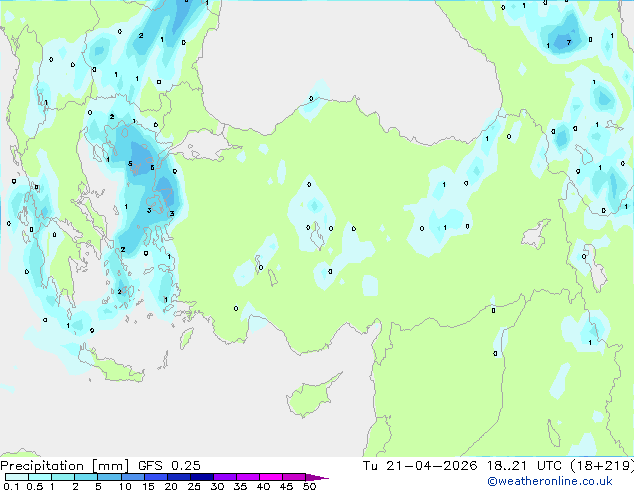Click the legend label '0.1'
The image size is (634, 490).
click(x=11, y=486)
